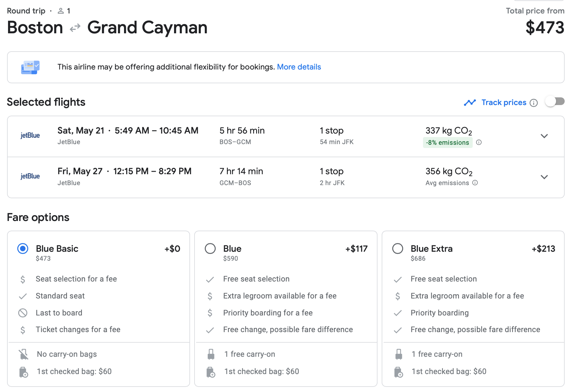The image size is (573, 392).
Task: Click the Track prices info icon
Action: pyautogui.click(x=534, y=103)
